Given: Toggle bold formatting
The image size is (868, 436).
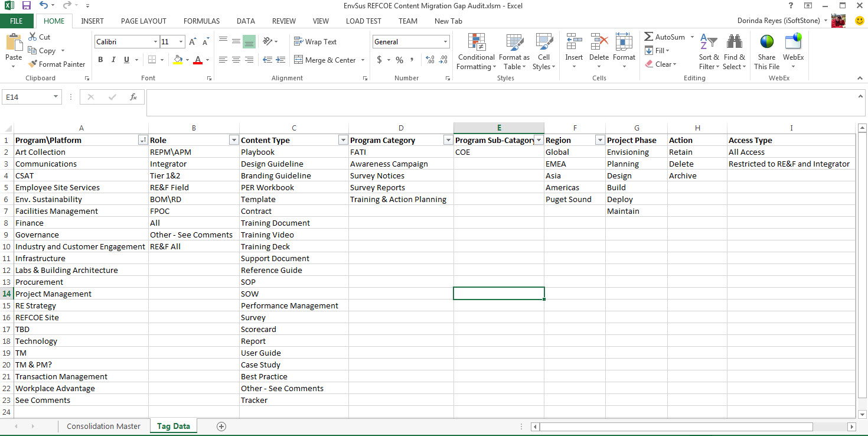Looking at the screenshot, I should [100, 60].
